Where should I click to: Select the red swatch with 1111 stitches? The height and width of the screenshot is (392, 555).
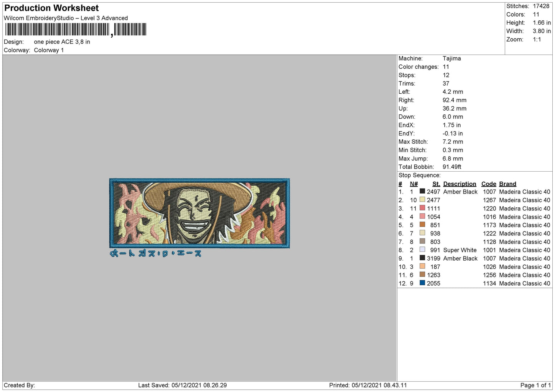click(x=422, y=208)
